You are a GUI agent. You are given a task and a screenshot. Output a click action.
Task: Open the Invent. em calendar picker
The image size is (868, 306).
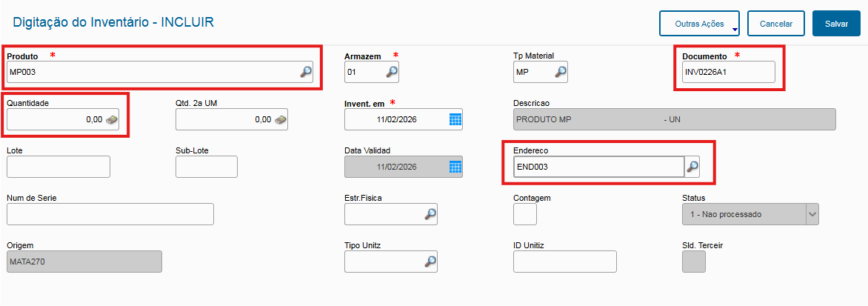[455, 119]
